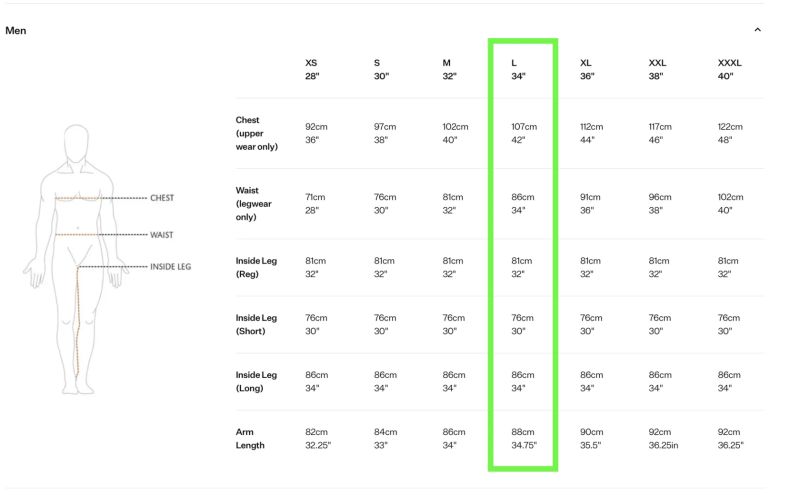This screenshot has width=800, height=495.
Task: Select the highlighted L 34" column header
Action: (x=518, y=70)
